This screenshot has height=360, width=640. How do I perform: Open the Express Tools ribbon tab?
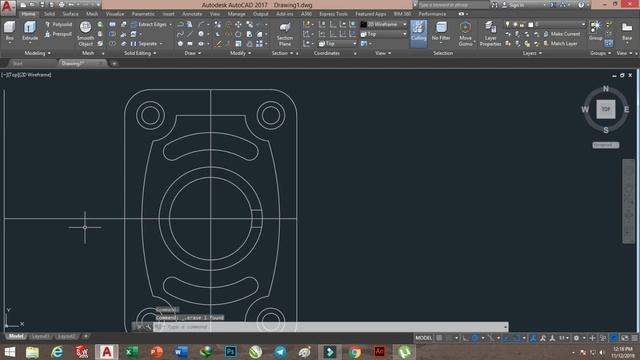(x=333, y=14)
